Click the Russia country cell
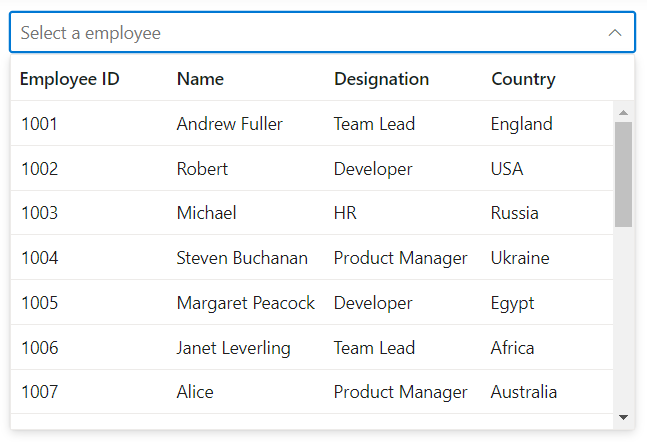The image size is (647, 442). pos(515,213)
